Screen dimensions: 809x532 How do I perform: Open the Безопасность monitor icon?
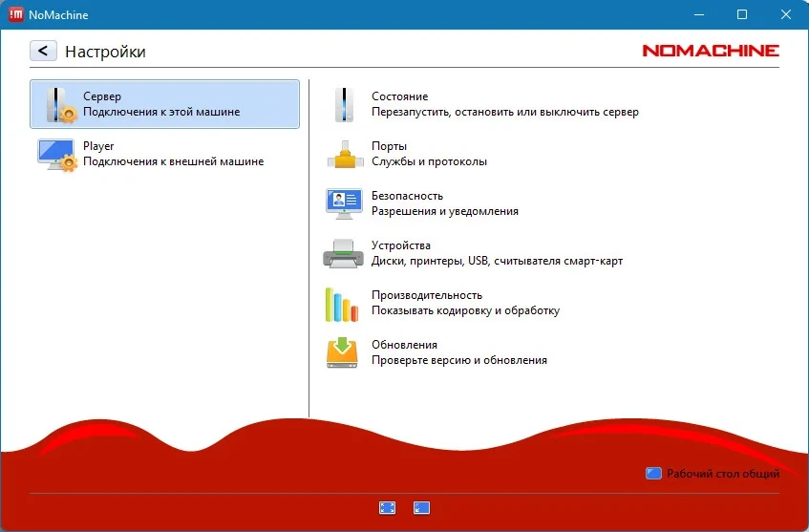(344, 203)
